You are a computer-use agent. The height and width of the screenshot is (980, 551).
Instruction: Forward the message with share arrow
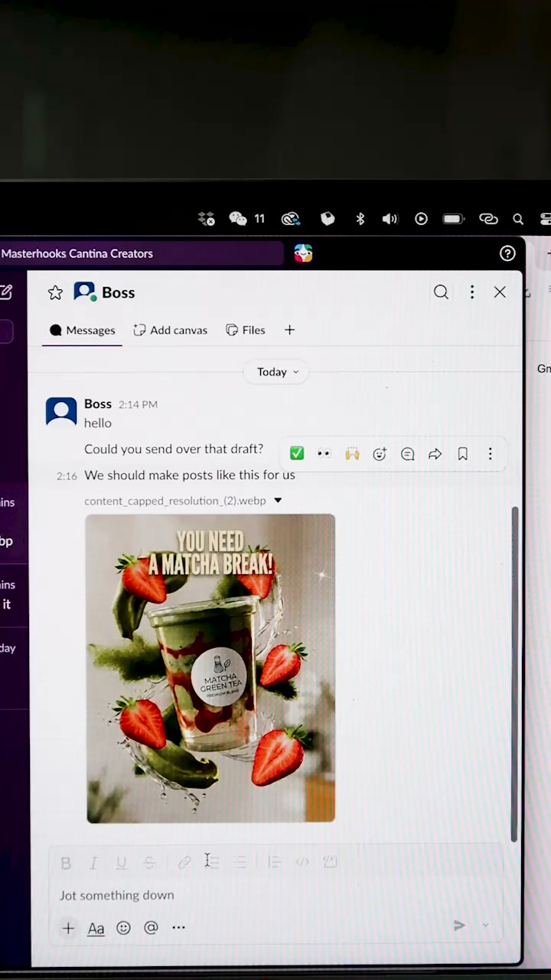[x=435, y=454]
